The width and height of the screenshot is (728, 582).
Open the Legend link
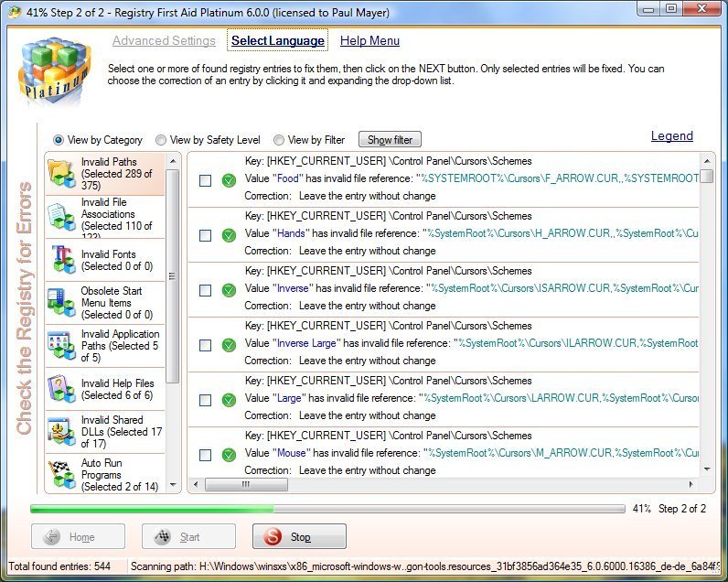pos(671,135)
